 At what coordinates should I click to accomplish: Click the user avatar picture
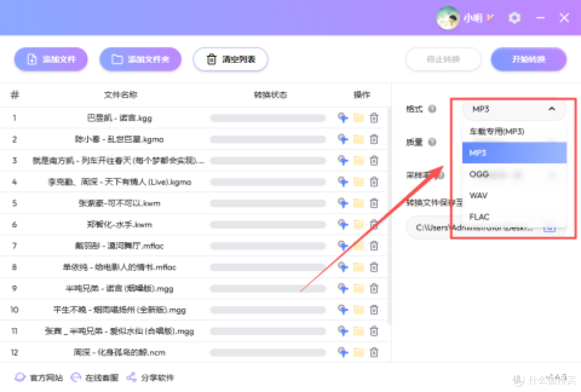coord(448,17)
